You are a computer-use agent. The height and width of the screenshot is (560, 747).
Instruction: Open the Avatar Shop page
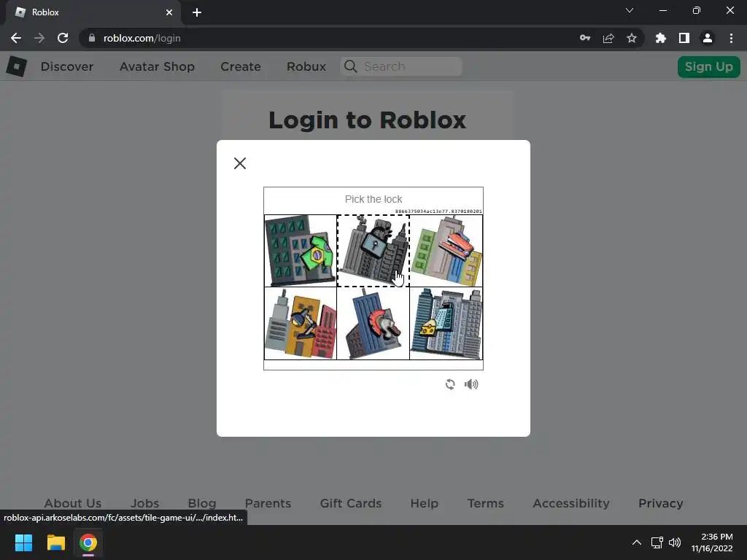point(158,66)
